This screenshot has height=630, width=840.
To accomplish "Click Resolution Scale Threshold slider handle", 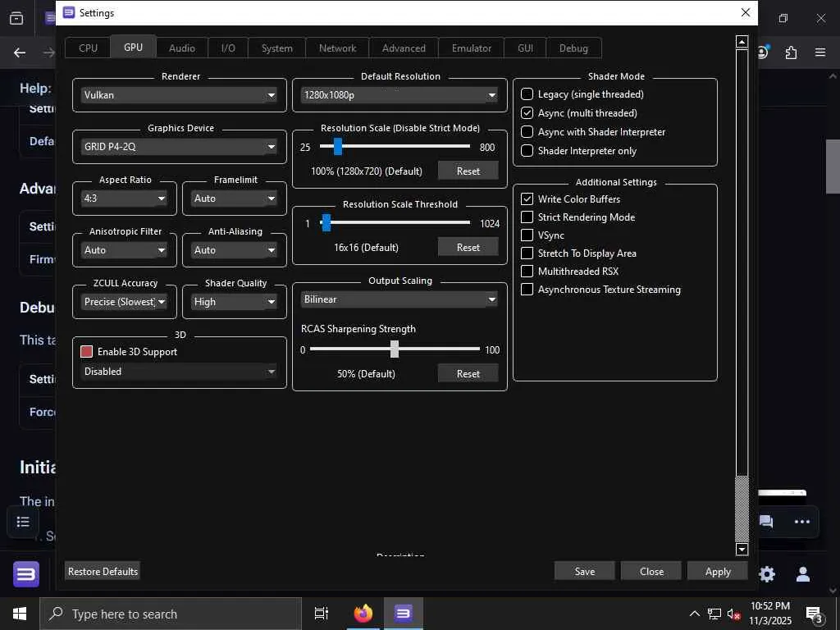I will point(326,222).
